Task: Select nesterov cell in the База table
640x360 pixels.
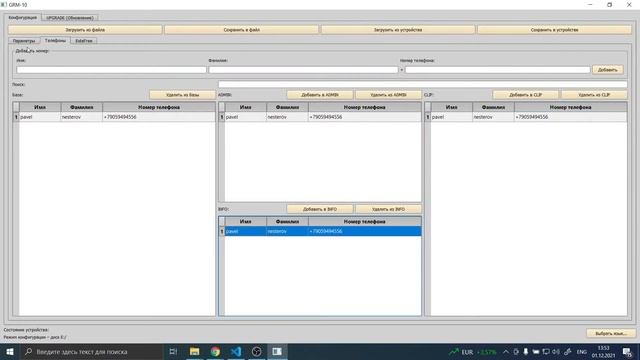Action: (x=82, y=117)
